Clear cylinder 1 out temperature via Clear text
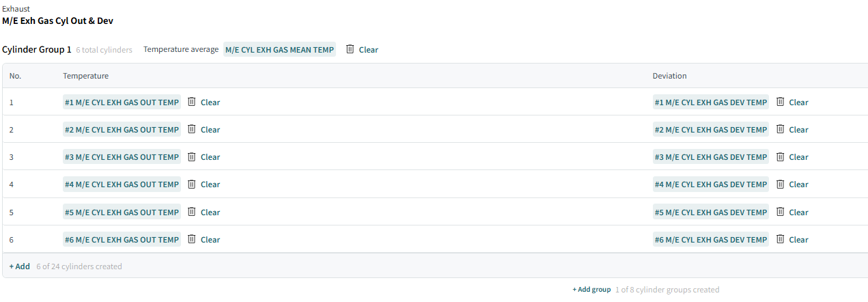This screenshot has height=302, width=868. pyautogui.click(x=210, y=102)
